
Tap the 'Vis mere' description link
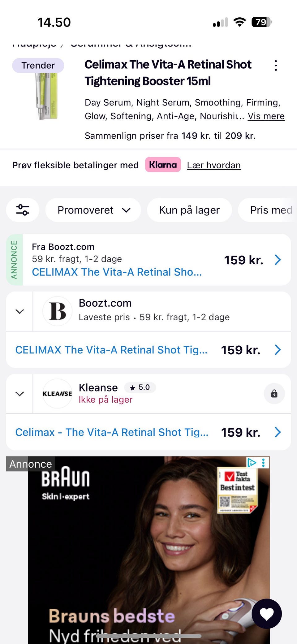coord(266,116)
